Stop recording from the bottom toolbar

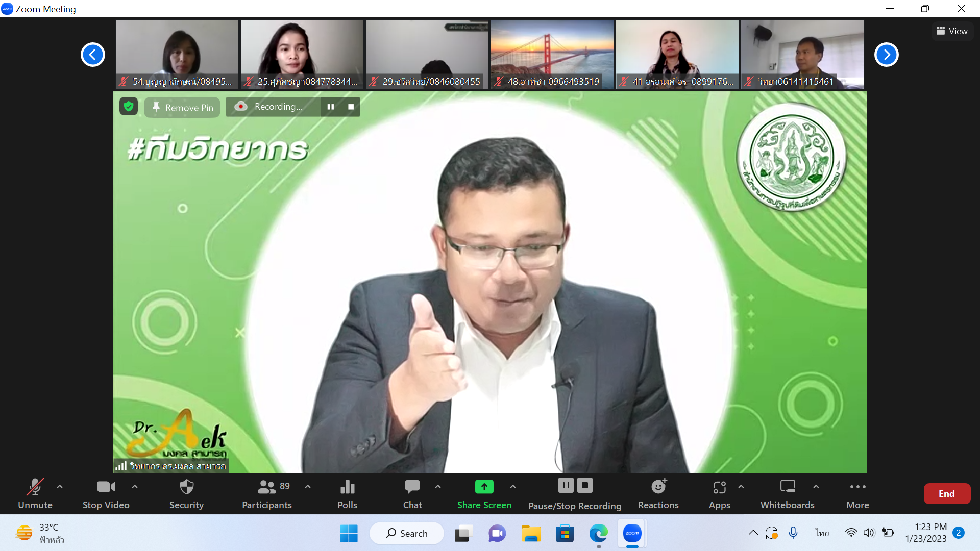[585, 485]
